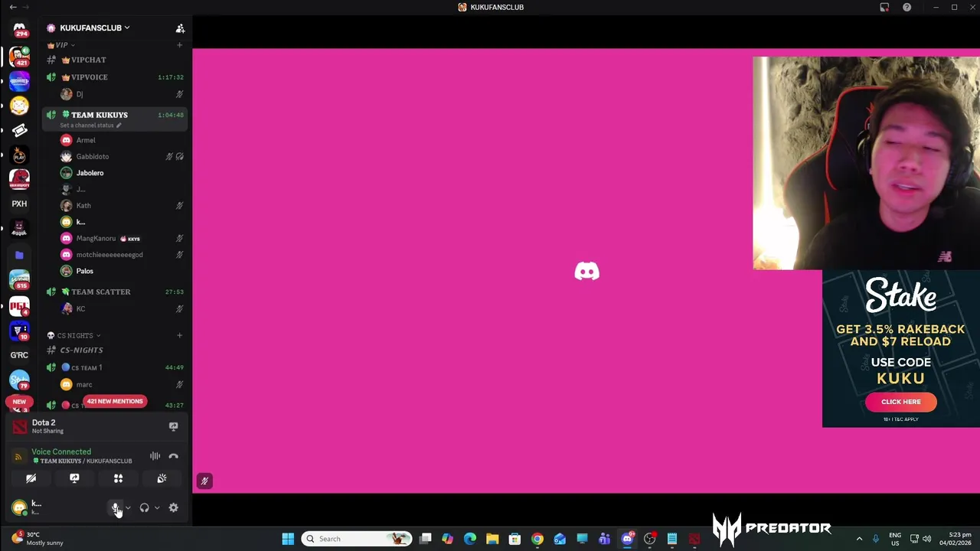Viewport: 980px width, 551px height.
Task: Mute microphone in user panel
Action: point(116,507)
